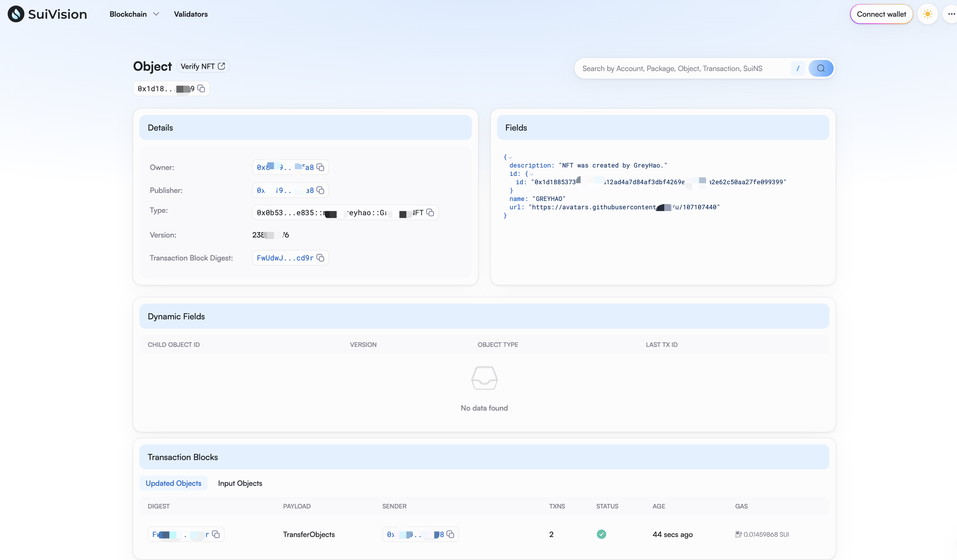The width and height of the screenshot is (957, 560).
Task: Click the green success status icon
Action: pos(602,534)
